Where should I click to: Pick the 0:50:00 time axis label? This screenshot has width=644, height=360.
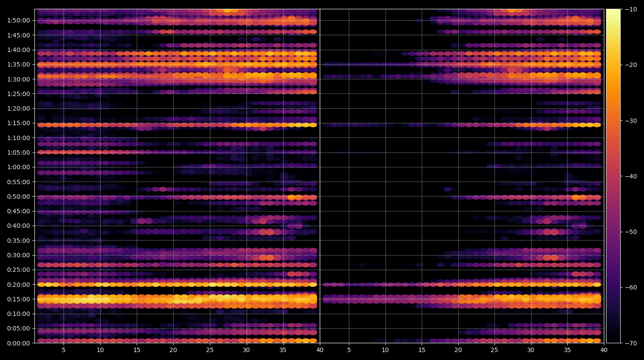click(x=19, y=197)
